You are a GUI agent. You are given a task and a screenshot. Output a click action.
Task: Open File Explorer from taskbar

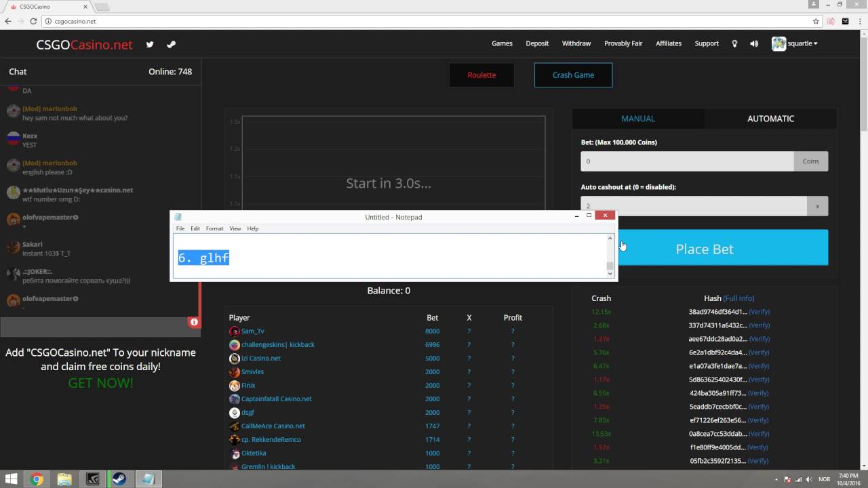[64, 479]
